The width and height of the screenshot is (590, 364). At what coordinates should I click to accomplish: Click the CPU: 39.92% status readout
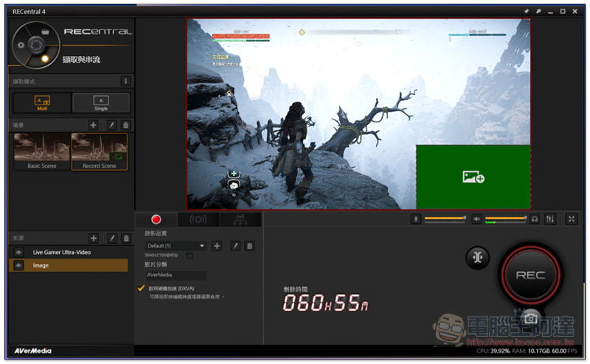point(493,351)
